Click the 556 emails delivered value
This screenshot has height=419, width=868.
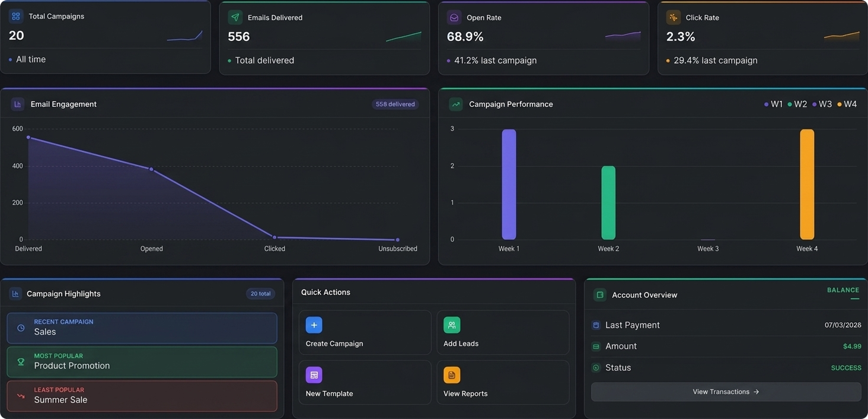tap(239, 37)
